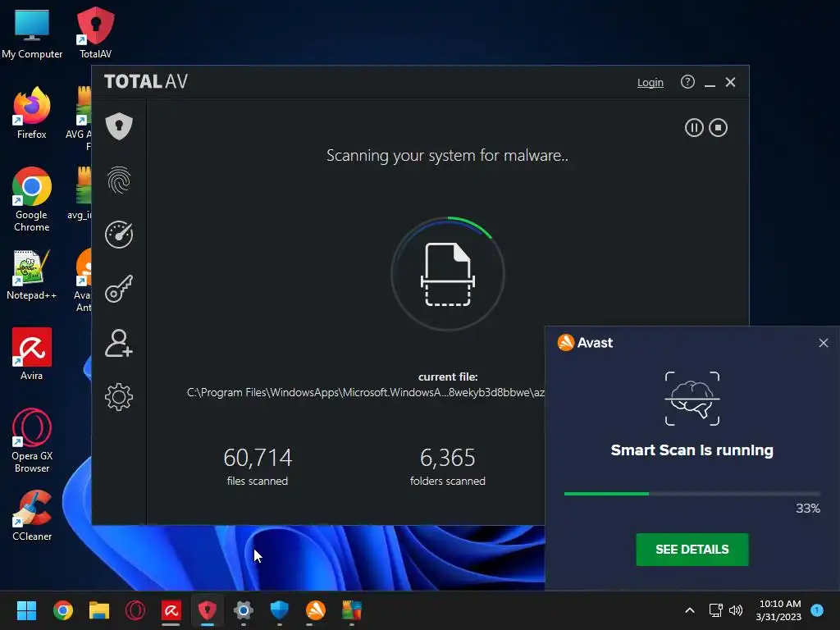Click the current file path text
The height and width of the screenshot is (630, 840).
coord(366,393)
